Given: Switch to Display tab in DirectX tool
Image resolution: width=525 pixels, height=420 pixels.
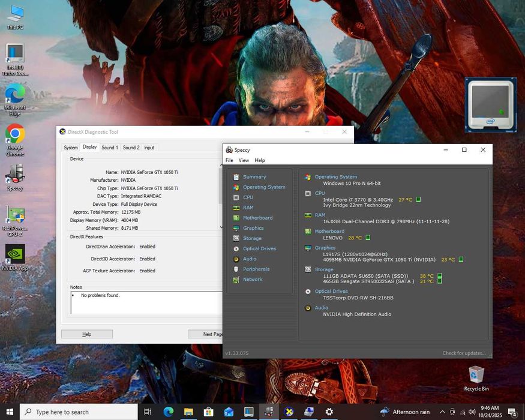Looking at the screenshot, I should click(90, 147).
